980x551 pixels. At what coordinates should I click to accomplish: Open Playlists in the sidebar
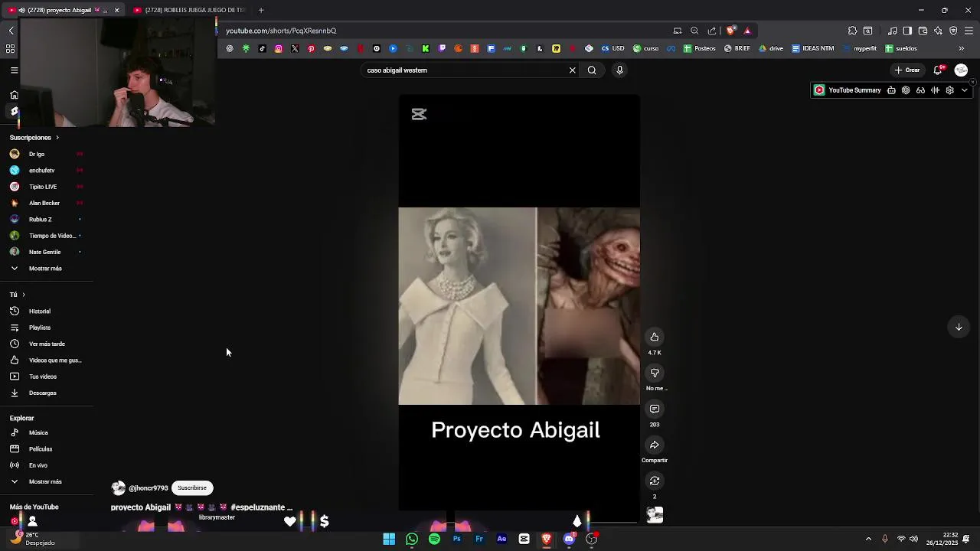click(40, 328)
